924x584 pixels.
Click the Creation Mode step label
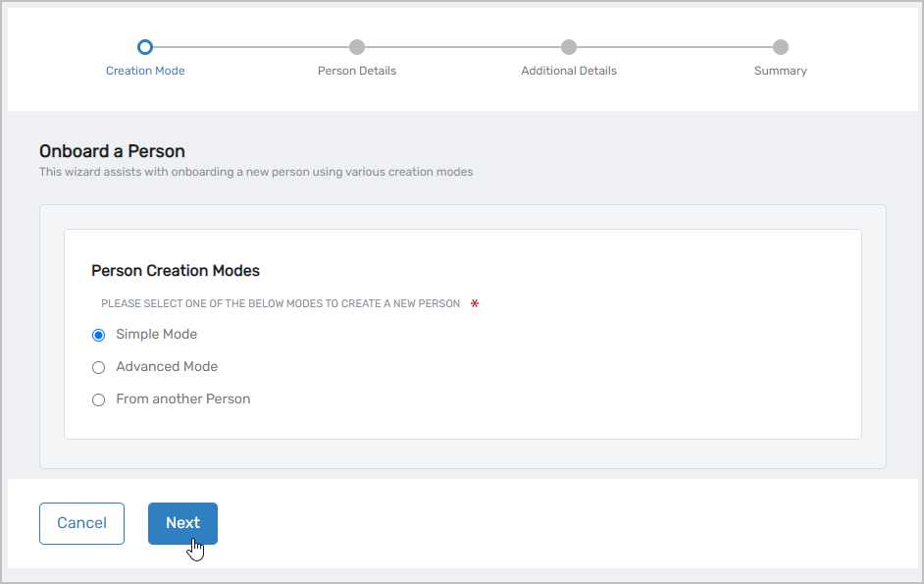pos(145,71)
